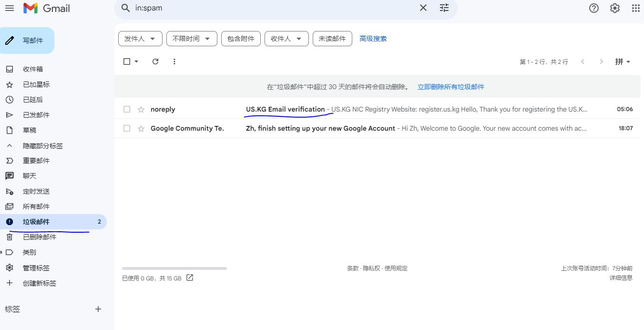Add a new label with the plus next to 标签
Image resolution: width=644 pixels, height=330 pixels.
point(98,309)
